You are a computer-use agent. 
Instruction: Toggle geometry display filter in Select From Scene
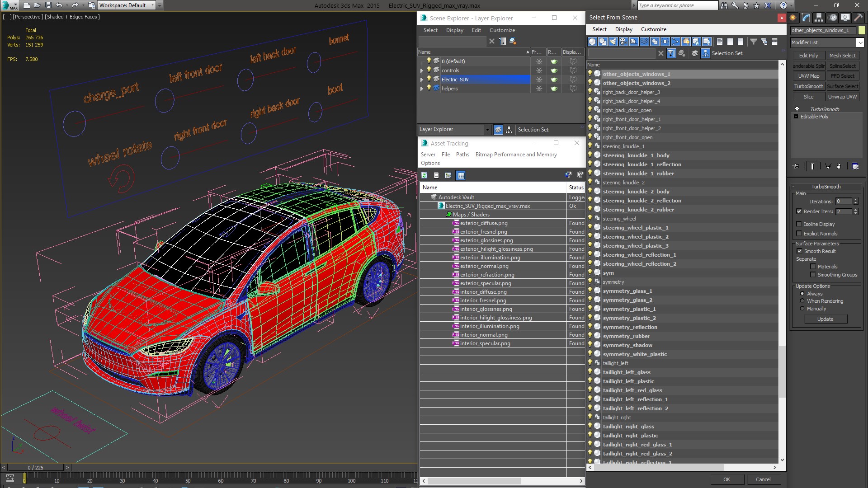592,42
